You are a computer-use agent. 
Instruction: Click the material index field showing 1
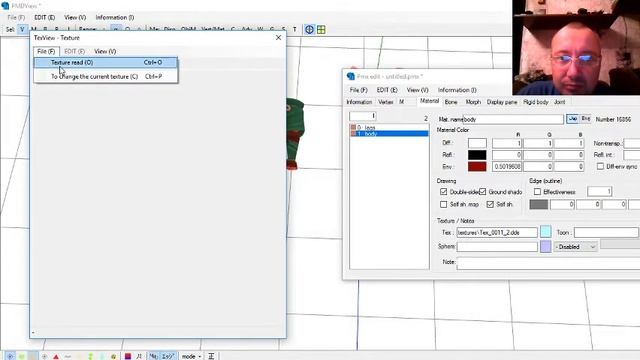(x=362, y=116)
